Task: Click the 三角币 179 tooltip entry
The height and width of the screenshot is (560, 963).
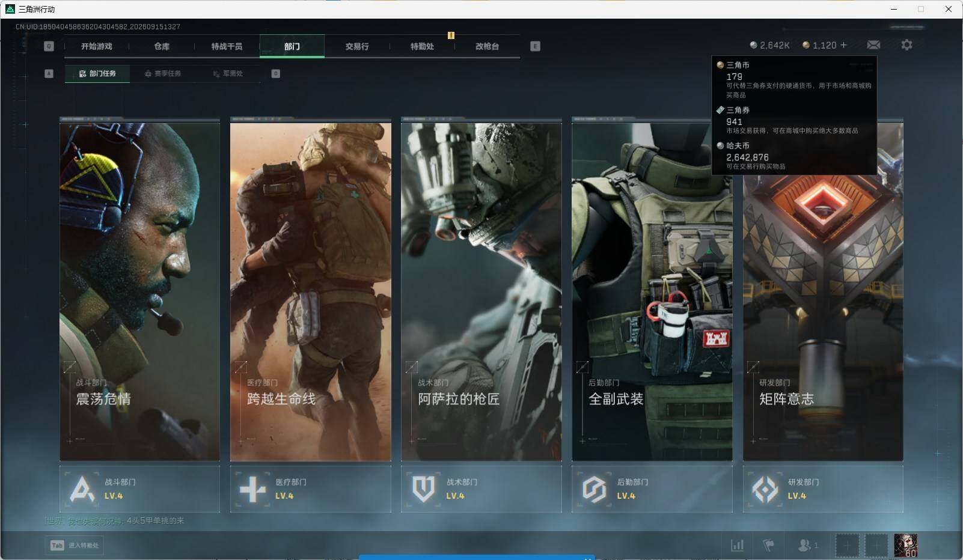Action: 793,79
